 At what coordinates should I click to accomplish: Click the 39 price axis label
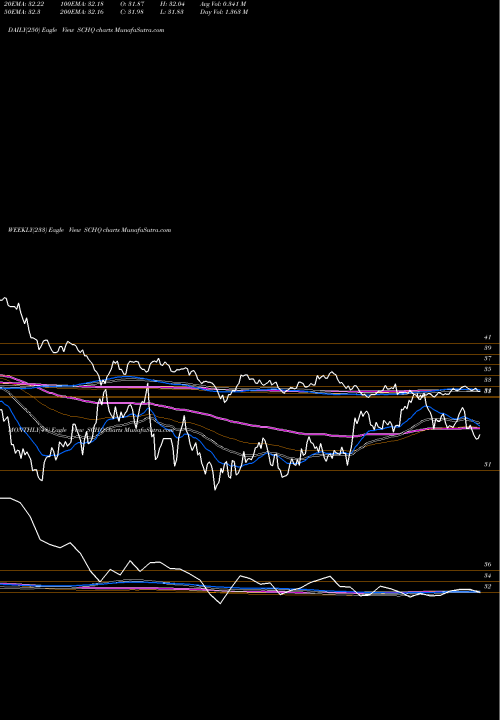click(x=488, y=348)
